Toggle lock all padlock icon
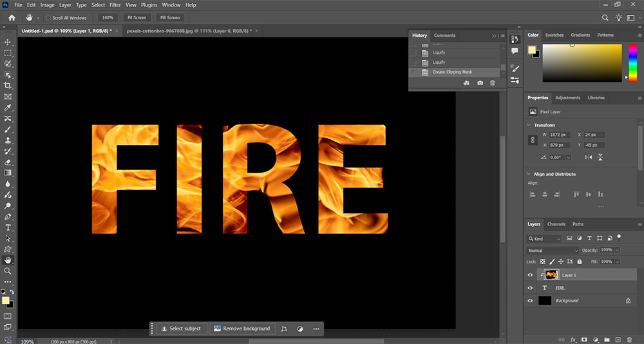Image resolution: width=644 pixels, height=344 pixels. pos(580,262)
